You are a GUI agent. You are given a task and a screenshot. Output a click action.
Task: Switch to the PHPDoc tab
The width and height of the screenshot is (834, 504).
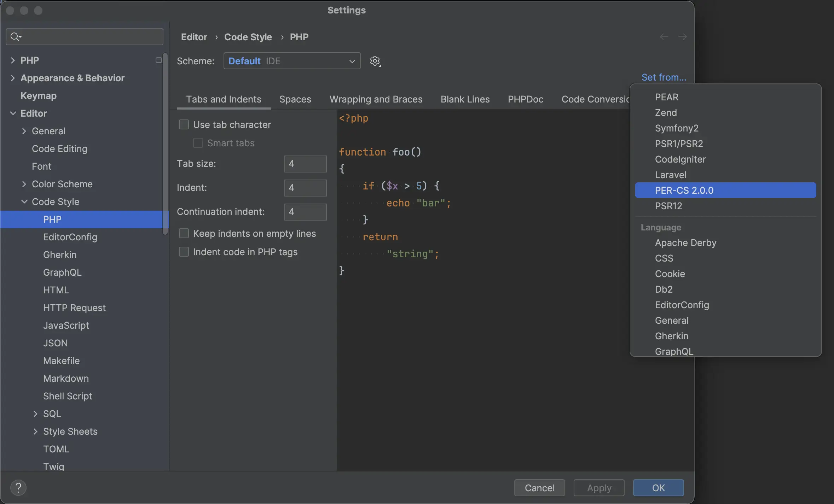click(x=526, y=99)
